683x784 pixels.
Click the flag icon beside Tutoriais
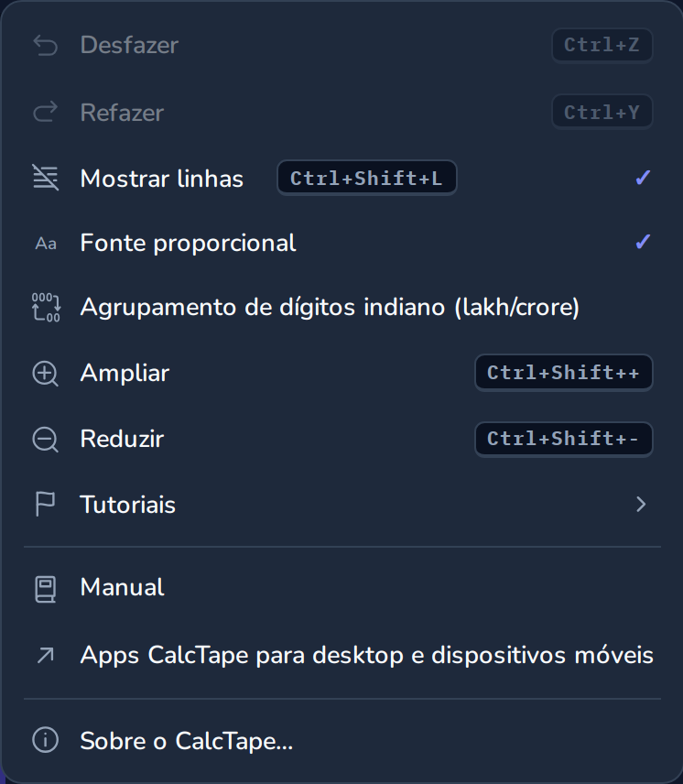click(x=45, y=504)
